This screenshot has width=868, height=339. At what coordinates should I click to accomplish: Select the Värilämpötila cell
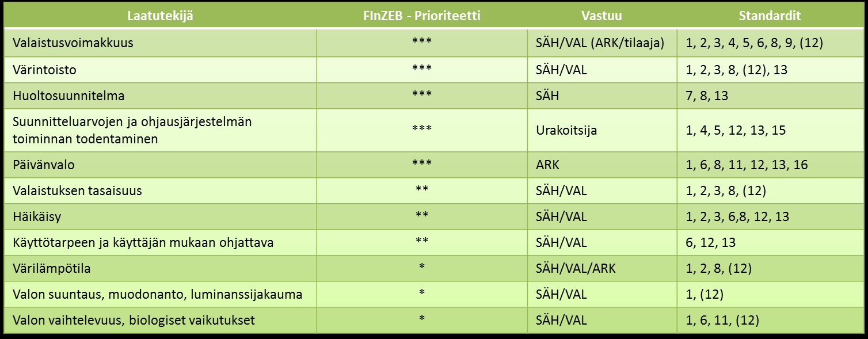point(160,268)
